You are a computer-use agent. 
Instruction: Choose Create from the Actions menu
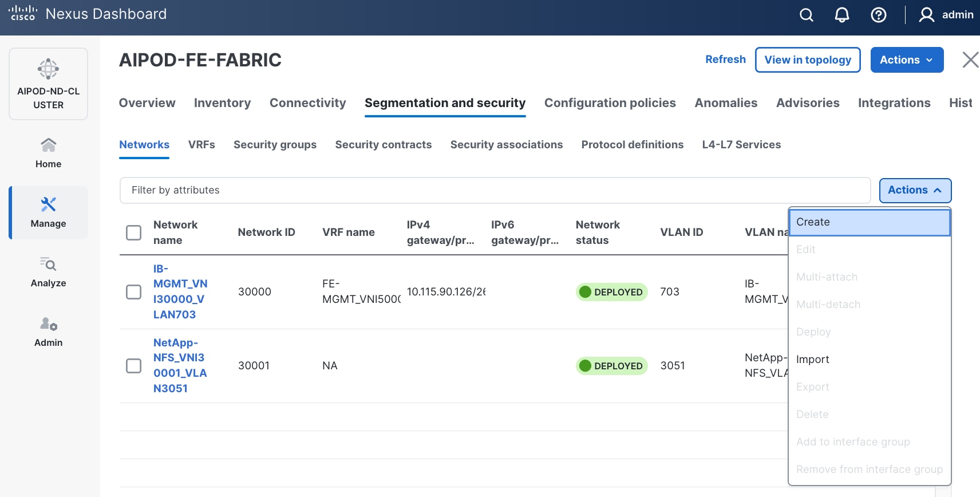coord(869,222)
